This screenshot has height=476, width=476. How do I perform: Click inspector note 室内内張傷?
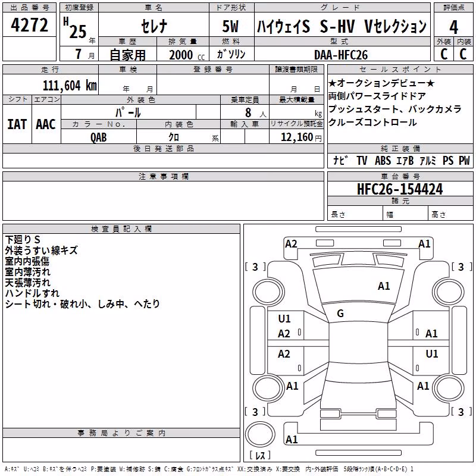(x=27, y=261)
